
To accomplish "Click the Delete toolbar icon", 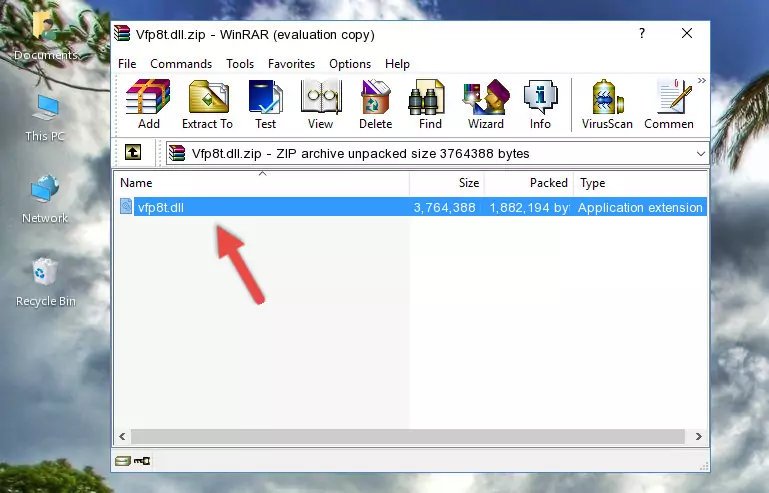I will click(376, 104).
